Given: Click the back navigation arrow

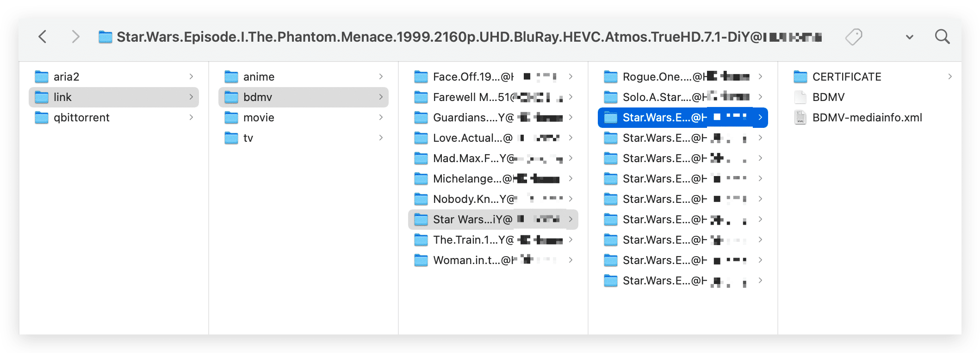Looking at the screenshot, I should (43, 37).
